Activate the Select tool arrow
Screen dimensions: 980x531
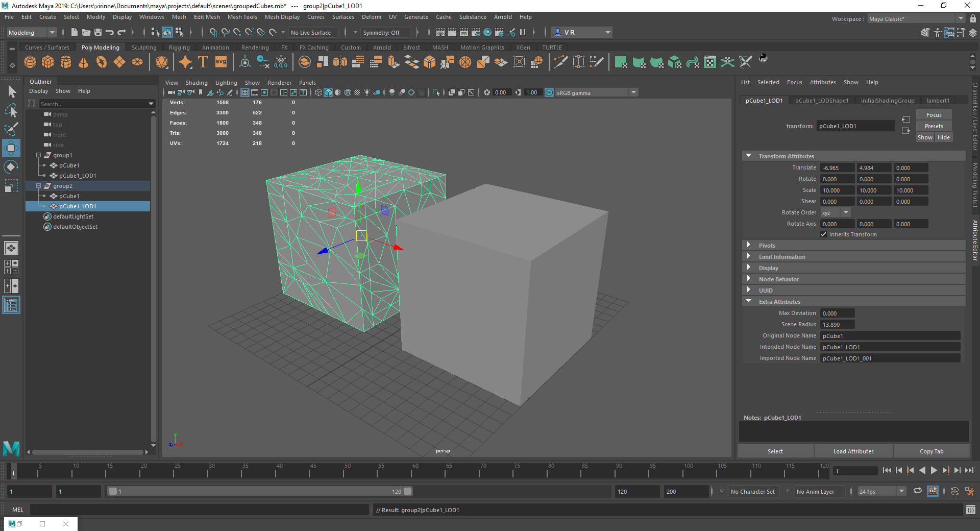[x=11, y=92]
